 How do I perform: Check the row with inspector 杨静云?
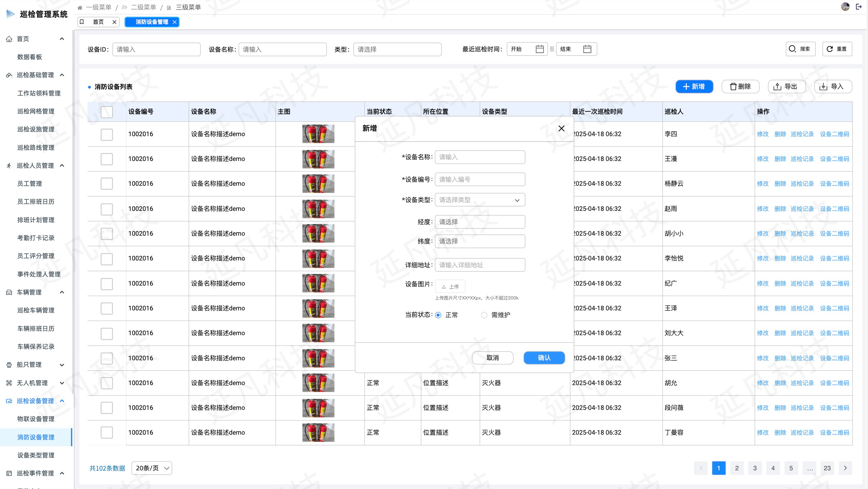[x=107, y=184]
